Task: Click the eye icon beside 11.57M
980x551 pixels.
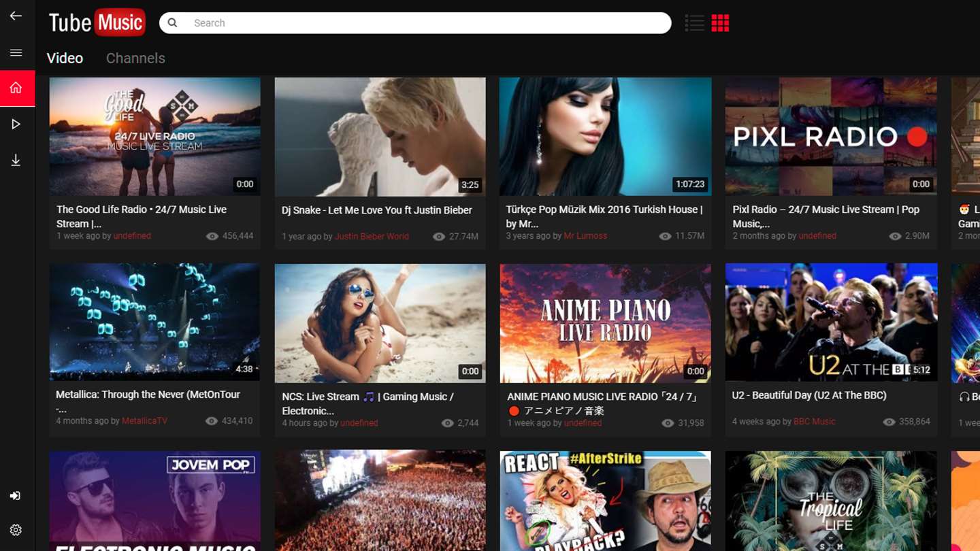Action: 665,236
